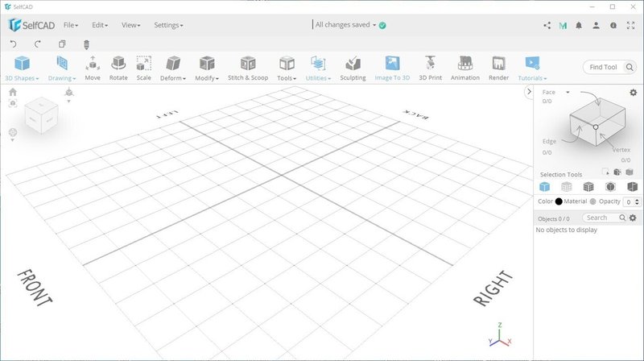This screenshot has height=361, width=644.
Task: Click the Redo arrow icon
Action: pyautogui.click(x=37, y=44)
